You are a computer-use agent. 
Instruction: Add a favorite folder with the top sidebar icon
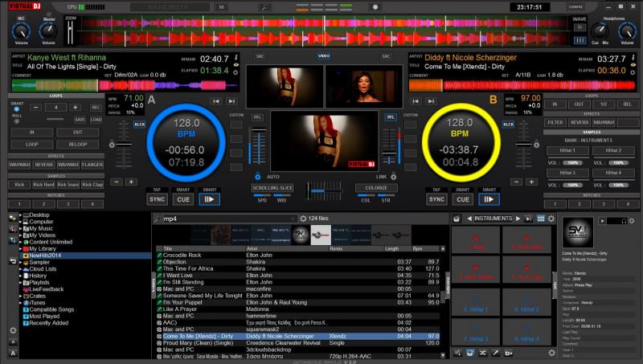[13, 219]
